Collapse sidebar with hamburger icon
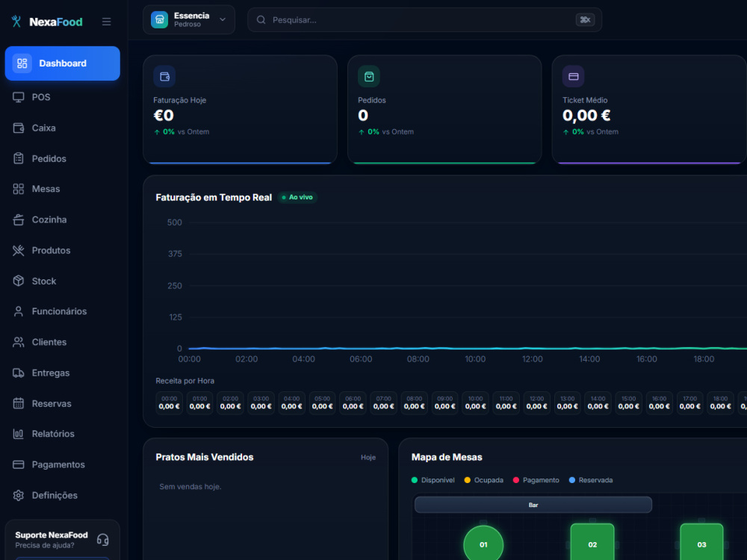 [107, 22]
